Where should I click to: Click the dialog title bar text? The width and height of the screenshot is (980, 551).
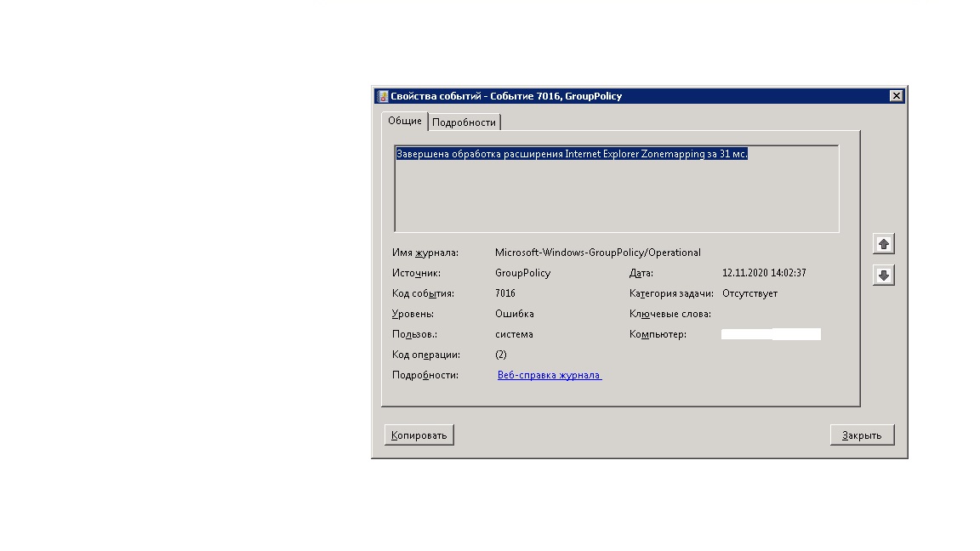click(x=506, y=96)
